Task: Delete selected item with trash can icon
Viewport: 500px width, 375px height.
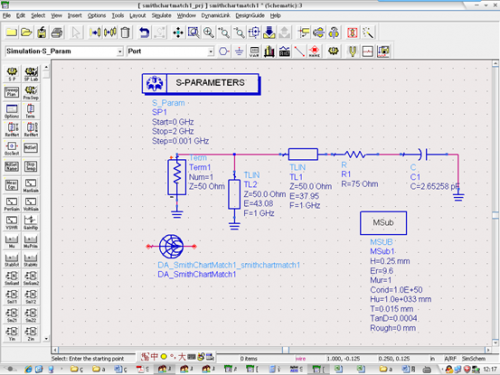Action: click(x=125, y=32)
